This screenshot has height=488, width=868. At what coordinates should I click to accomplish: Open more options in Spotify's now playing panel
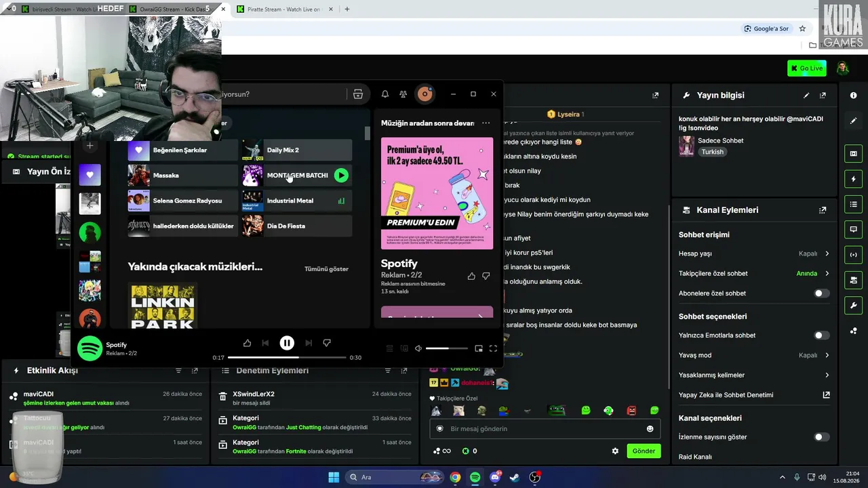point(486,123)
